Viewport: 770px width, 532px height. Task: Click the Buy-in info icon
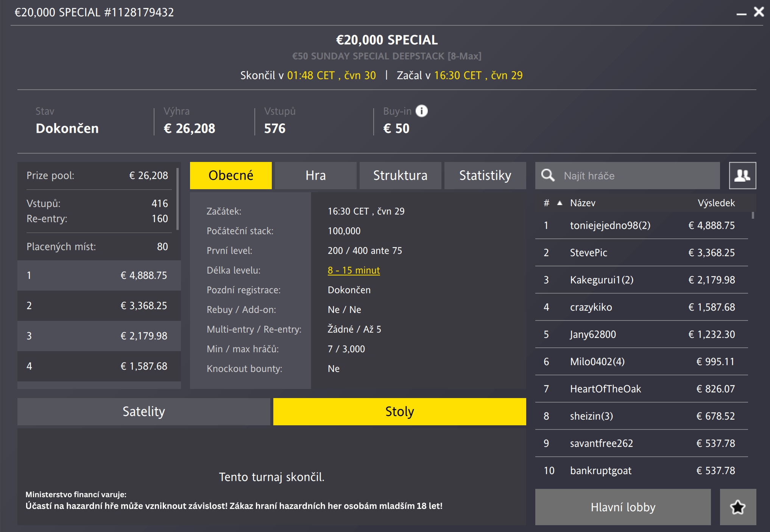421,111
